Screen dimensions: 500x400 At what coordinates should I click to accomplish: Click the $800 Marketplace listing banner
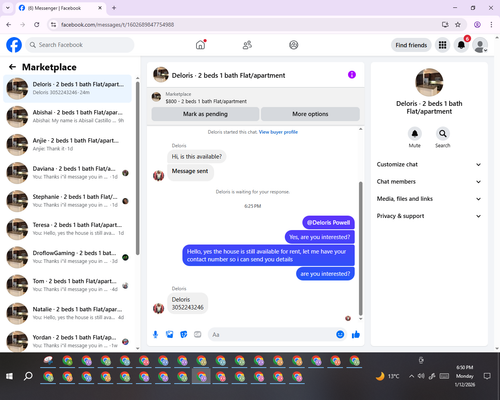click(256, 98)
